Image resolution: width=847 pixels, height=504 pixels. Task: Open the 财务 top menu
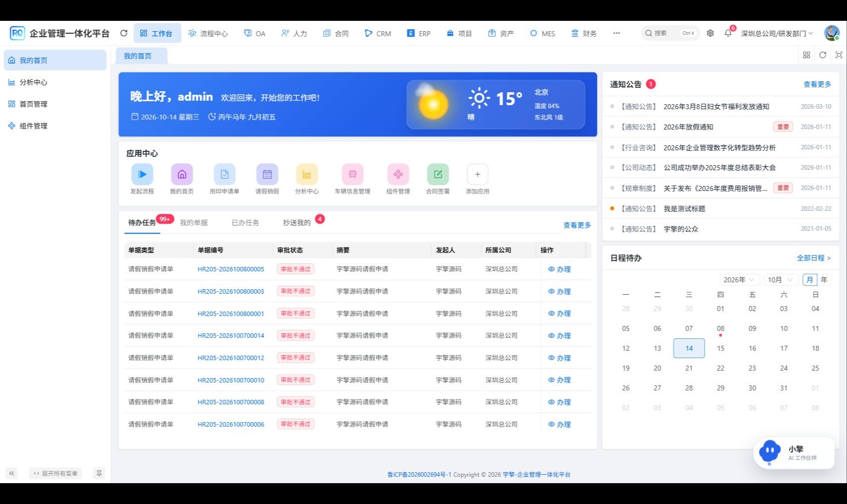click(x=584, y=33)
